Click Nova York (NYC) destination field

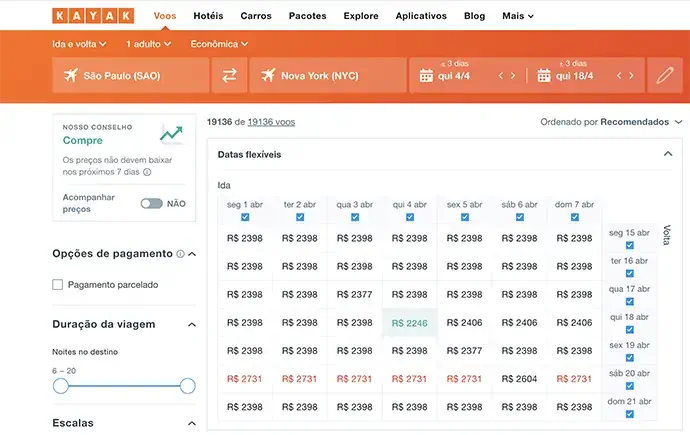(x=328, y=76)
